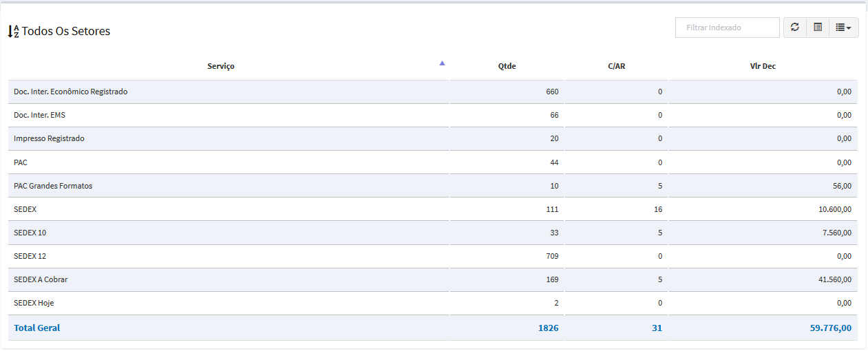Click quantity value 2 for SEDEX Hoje
The height and width of the screenshot is (351, 868).
pyautogui.click(x=556, y=303)
